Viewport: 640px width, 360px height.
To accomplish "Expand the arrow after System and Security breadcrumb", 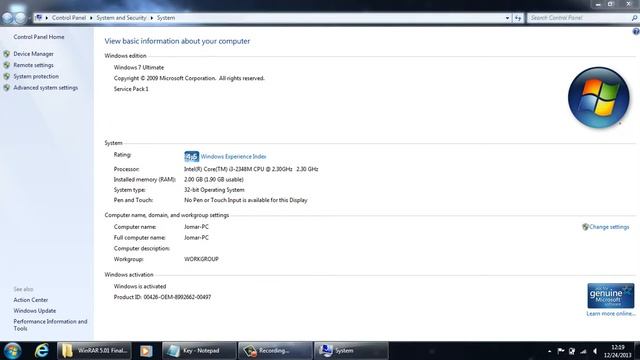I will [151, 18].
